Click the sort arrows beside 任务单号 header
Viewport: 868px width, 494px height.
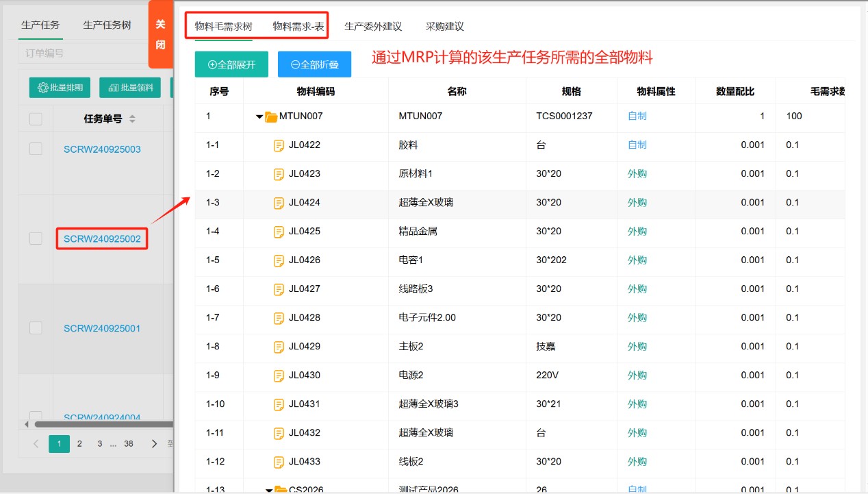pyautogui.click(x=132, y=119)
